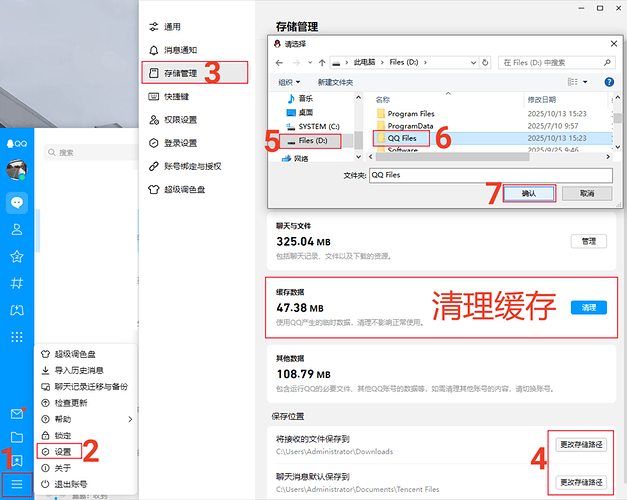Open the more apps grid icon in sidebar

click(17, 337)
